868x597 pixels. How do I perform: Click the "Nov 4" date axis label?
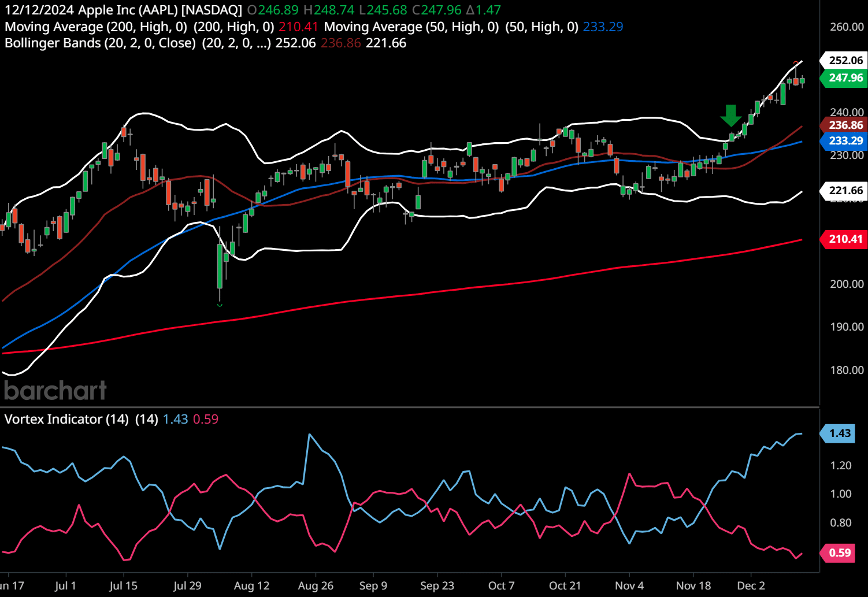(629, 585)
